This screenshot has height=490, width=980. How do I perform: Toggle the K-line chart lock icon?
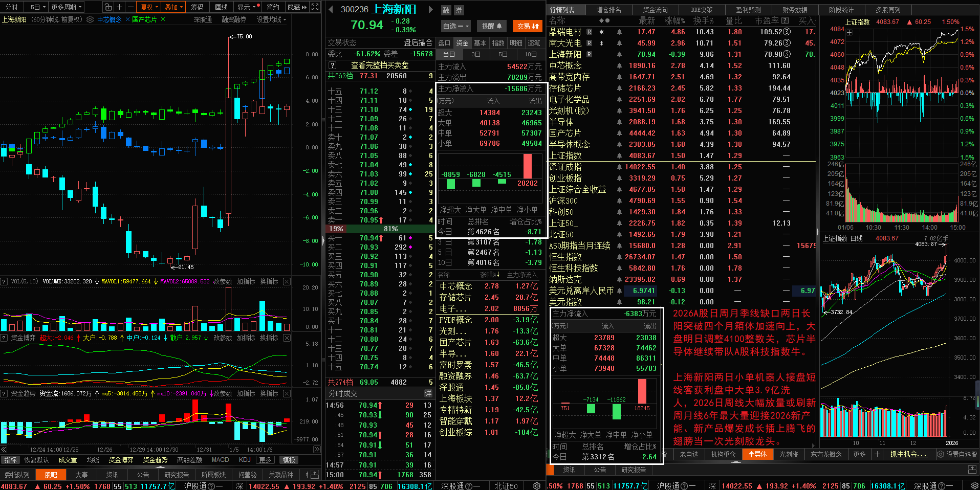pyautogui.click(x=108, y=7)
